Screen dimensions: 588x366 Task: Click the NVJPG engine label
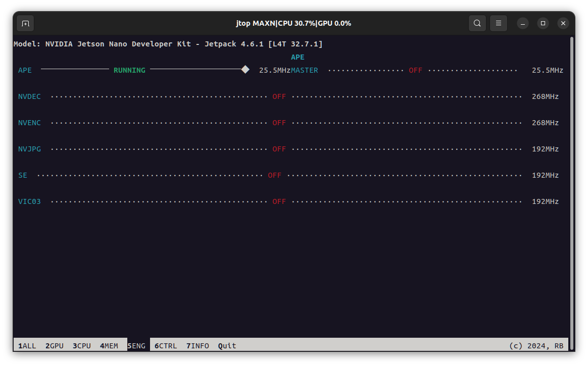pyautogui.click(x=29, y=149)
